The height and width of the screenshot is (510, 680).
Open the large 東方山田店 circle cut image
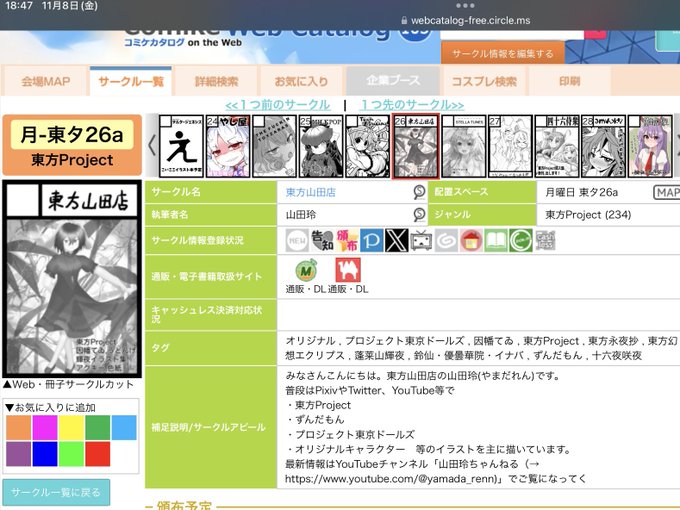click(x=72, y=279)
